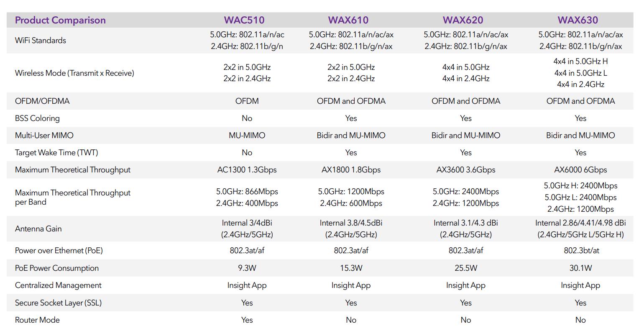Click the 802.3bt/at PoE value
The image size is (644, 326).
[x=580, y=250]
